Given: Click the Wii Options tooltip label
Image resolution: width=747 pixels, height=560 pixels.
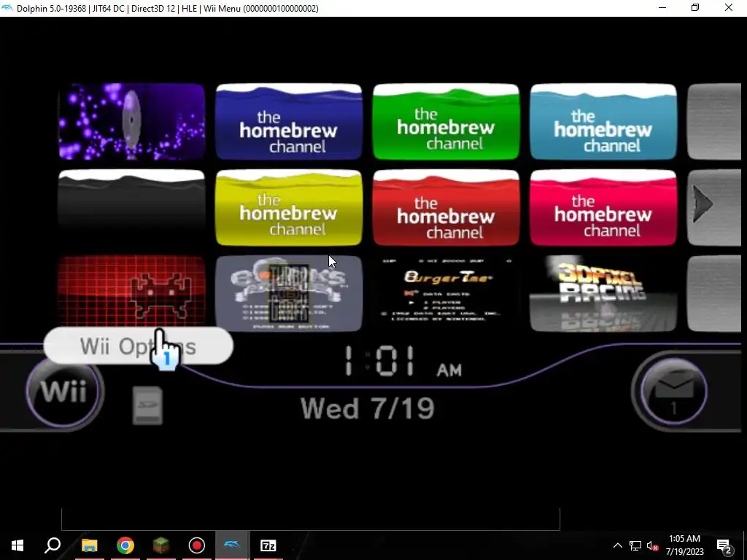Looking at the screenshot, I should click(138, 346).
